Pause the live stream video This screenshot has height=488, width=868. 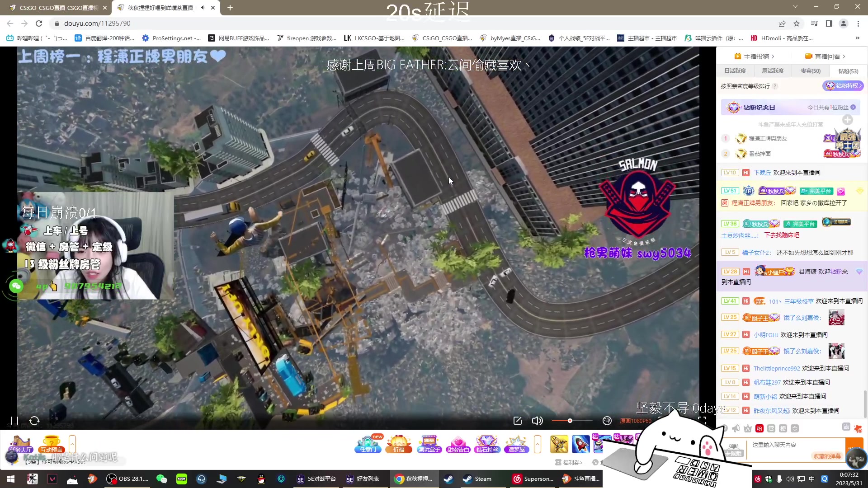pyautogui.click(x=14, y=421)
